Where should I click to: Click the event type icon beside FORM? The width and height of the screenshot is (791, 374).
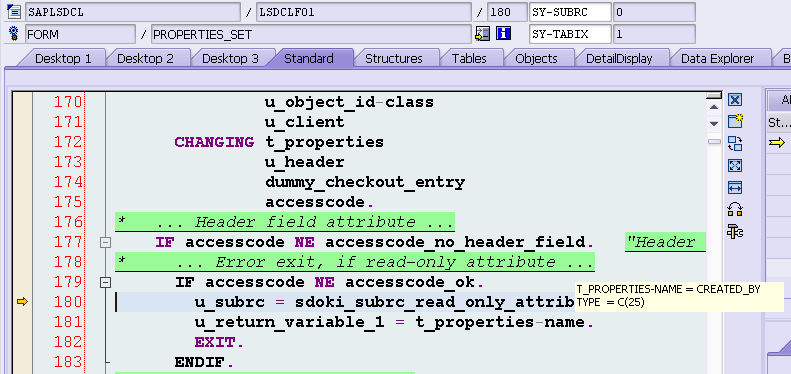click(14, 34)
